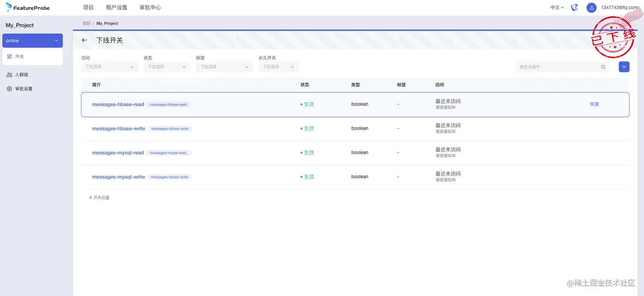Click the messages-hbase-read key tag
Image resolution: width=644 pixels, height=296 pixels.
click(x=168, y=104)
